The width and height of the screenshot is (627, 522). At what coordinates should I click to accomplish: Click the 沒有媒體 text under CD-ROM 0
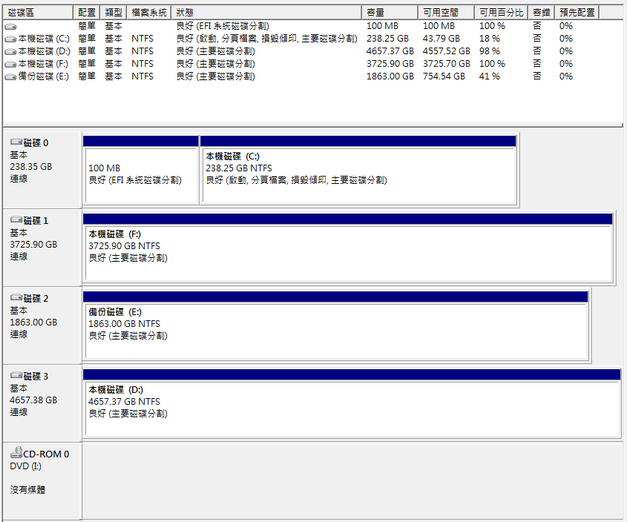(x=28, y=489)
